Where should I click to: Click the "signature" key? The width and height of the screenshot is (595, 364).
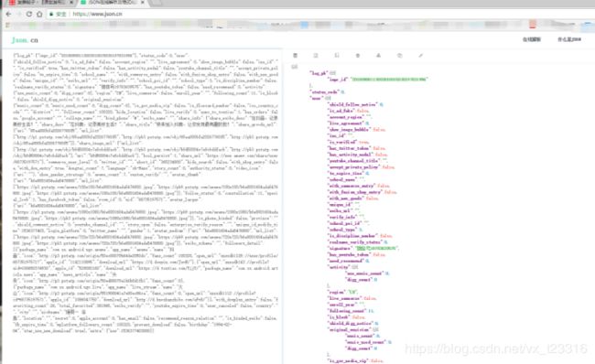point(340,248)
